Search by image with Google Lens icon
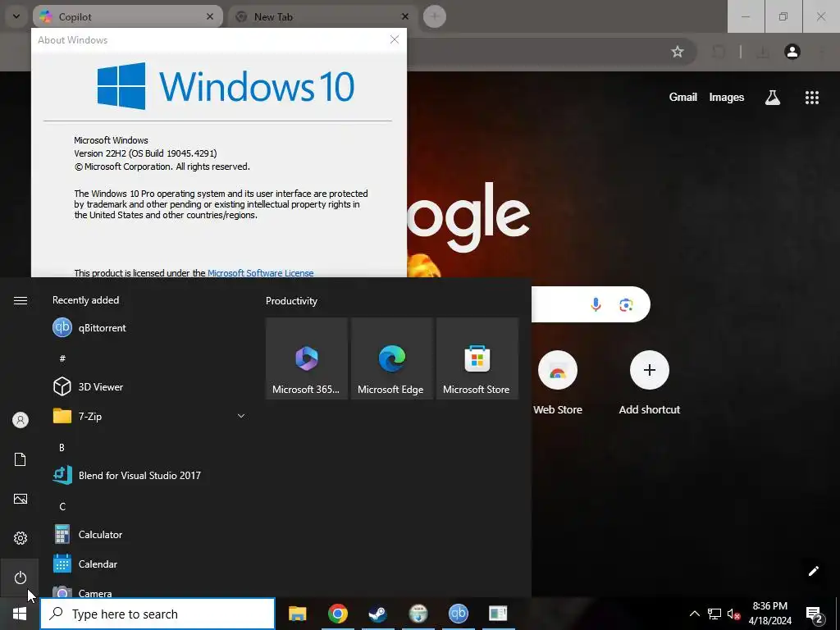Image resolution: width=840 pixels, height=630 pixels. (626, 305)
